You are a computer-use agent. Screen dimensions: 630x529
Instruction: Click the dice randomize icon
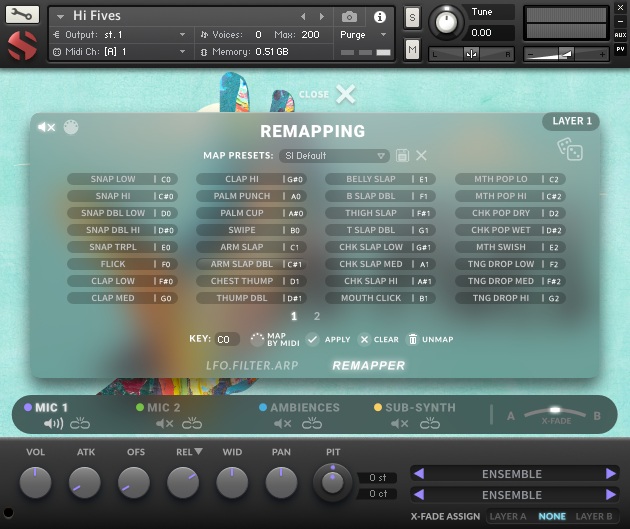point(570,149)
